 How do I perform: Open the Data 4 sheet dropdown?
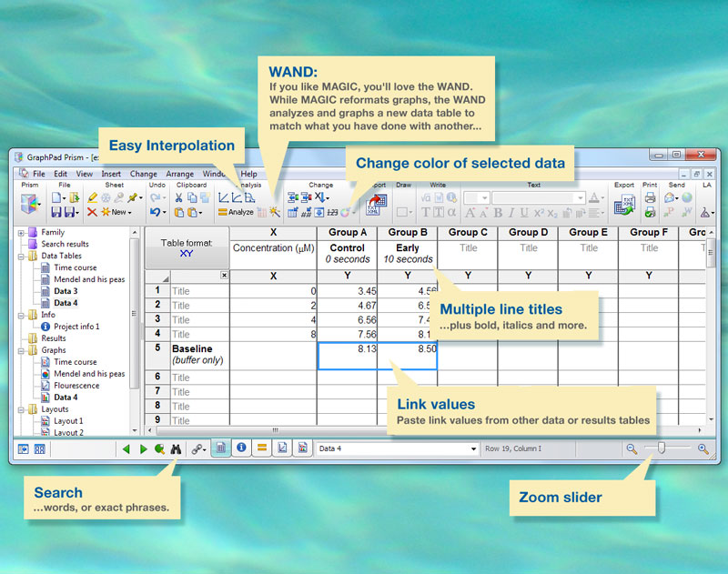473,448
